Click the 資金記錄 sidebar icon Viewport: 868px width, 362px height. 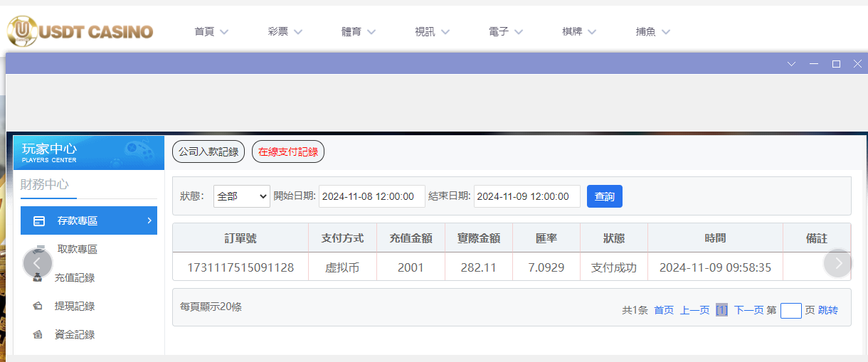(x=38, y=335)
